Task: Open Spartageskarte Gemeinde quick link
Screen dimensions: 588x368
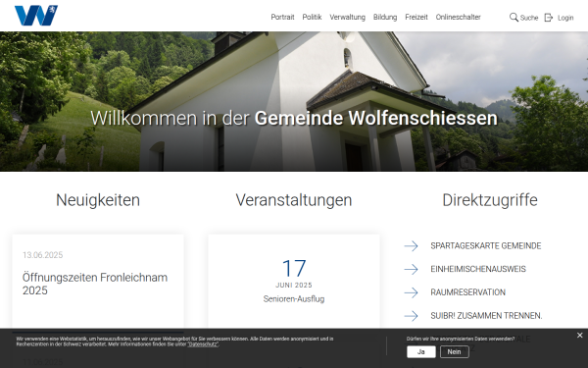Action: coord(486,246)
